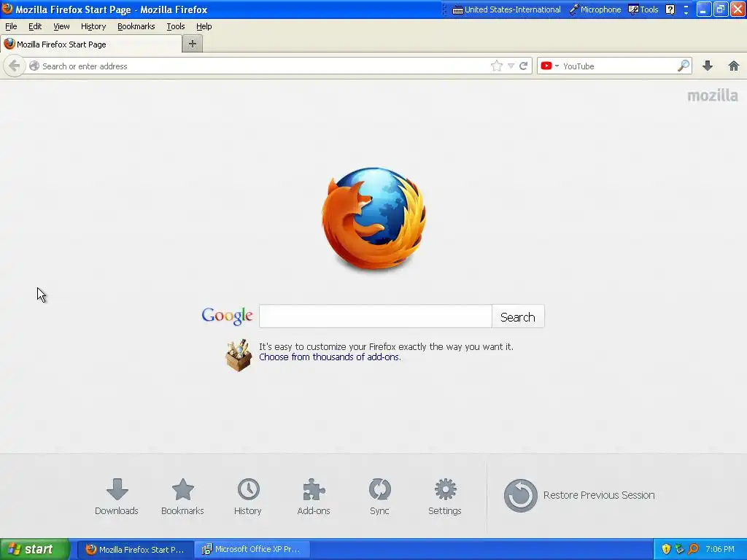Screen dimensions: 747x560
Task: Open the Tools menu in menu bar
Action: 175,27
